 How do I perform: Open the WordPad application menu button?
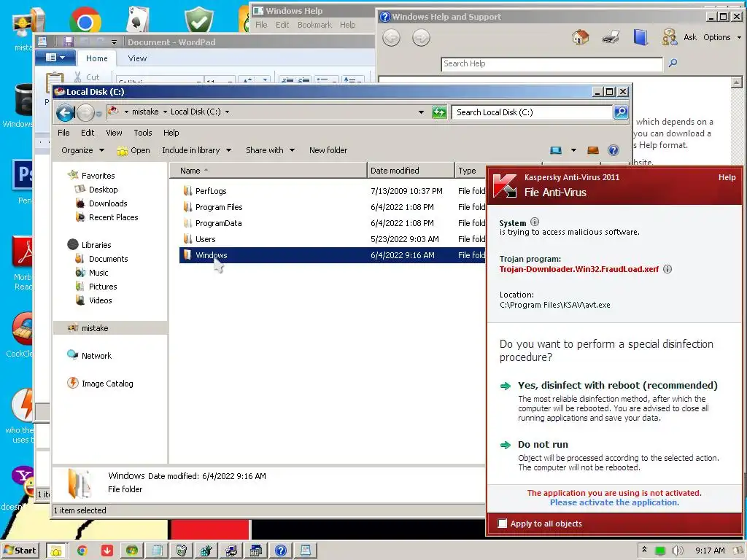55,58
